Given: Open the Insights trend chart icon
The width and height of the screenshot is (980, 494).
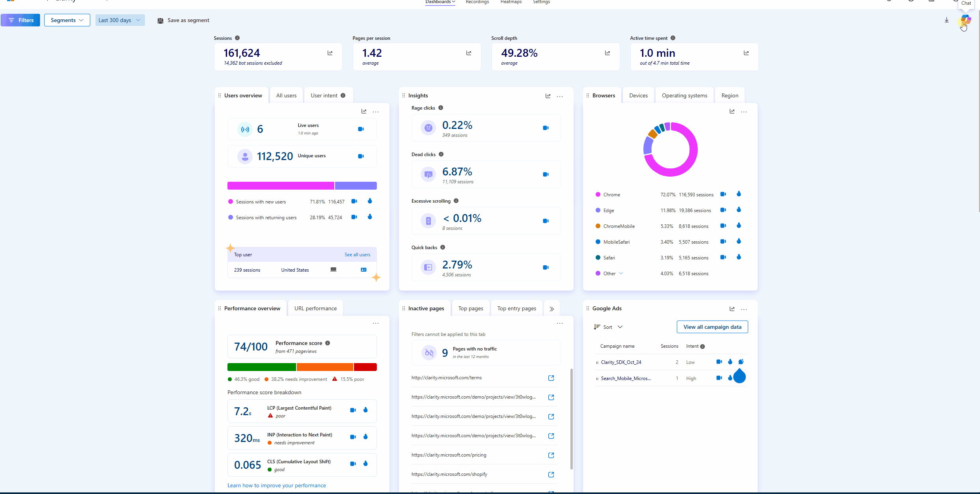Looking at the screenshot, I should click(x=548, y=96).
